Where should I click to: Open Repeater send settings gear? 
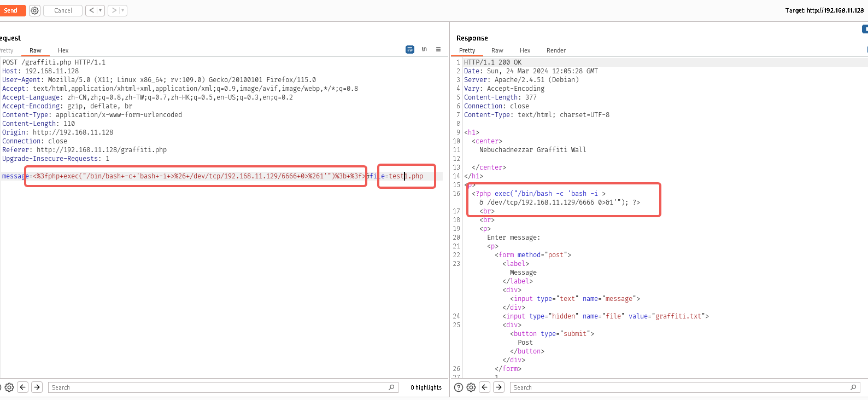point(34,10)
